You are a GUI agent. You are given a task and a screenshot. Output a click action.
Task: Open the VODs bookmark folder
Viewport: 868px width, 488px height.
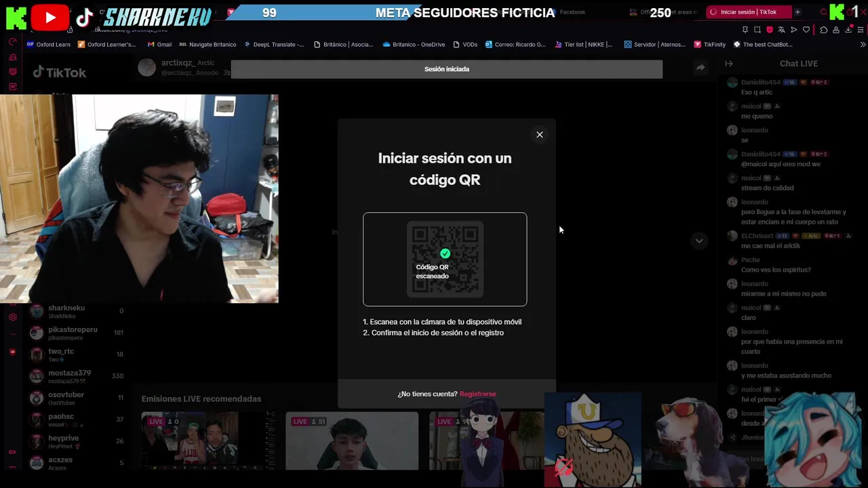pyautogui.click(x=465, y=45)
